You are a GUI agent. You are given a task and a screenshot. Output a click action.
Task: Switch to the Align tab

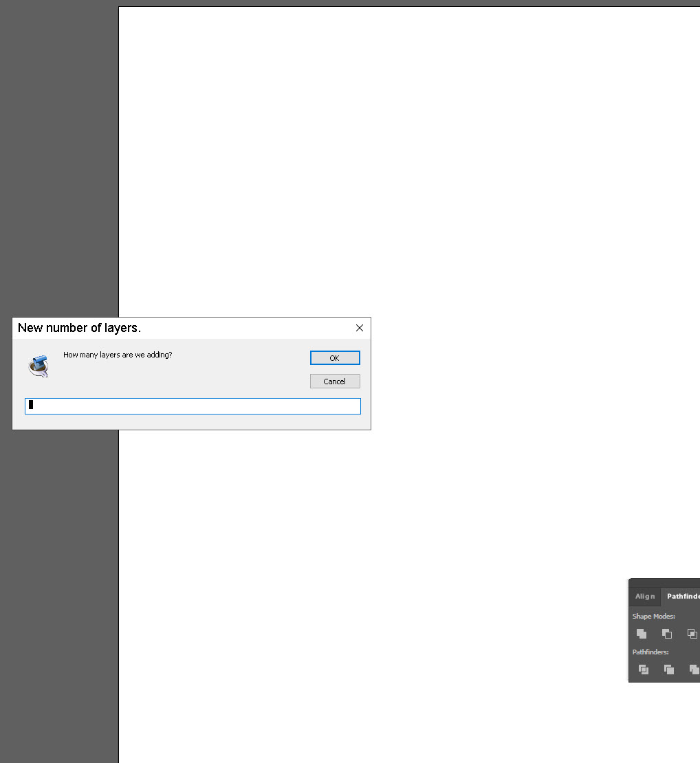(644, 596)
